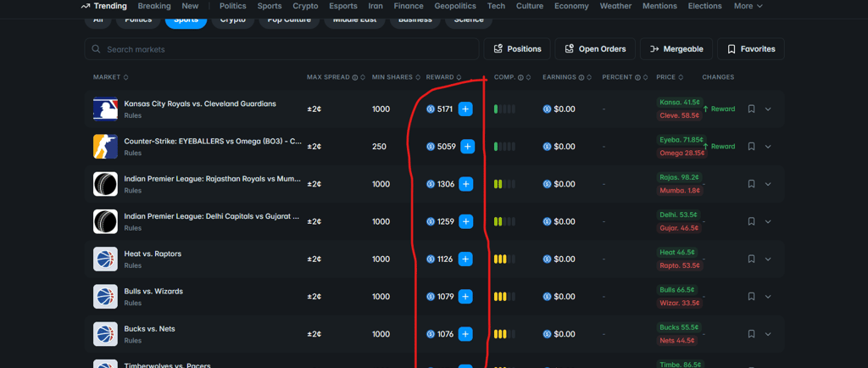Click competition bar for Heat vs. Raptors row

pos(504,259)
